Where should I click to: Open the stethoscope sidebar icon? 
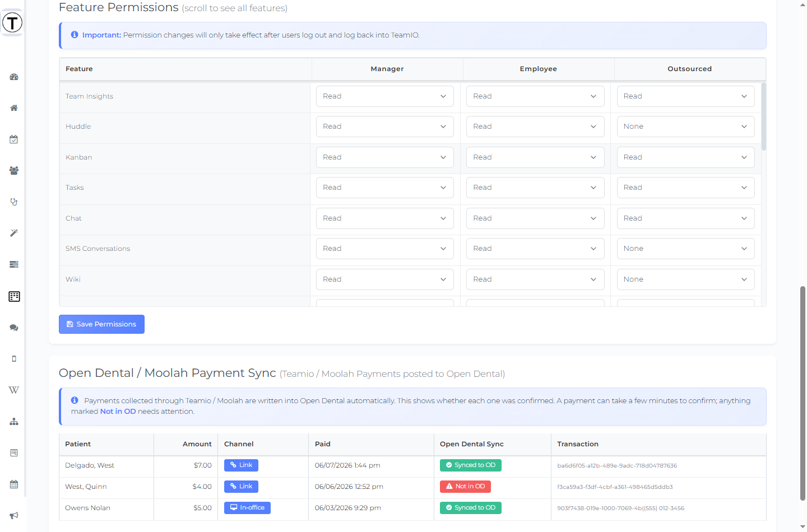pos(14,202)
